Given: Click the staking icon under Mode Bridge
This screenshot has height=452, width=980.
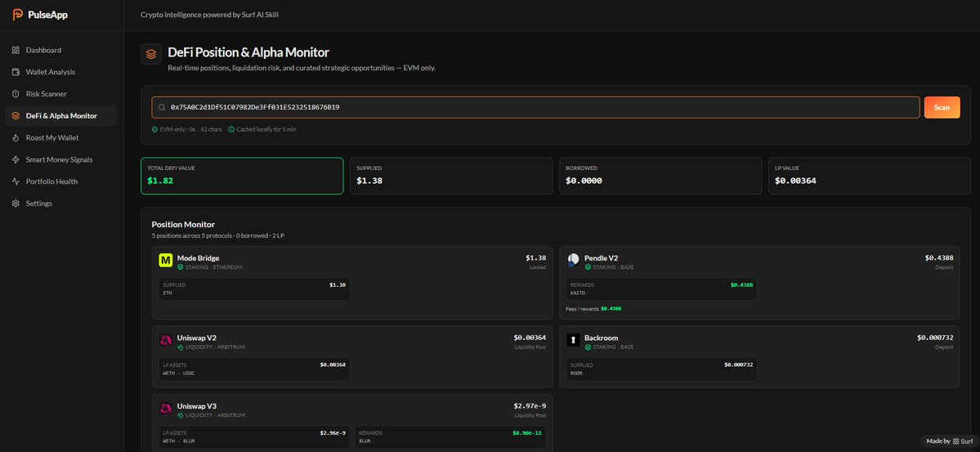Looking at the screenshot, I should (x=180, y=267).
